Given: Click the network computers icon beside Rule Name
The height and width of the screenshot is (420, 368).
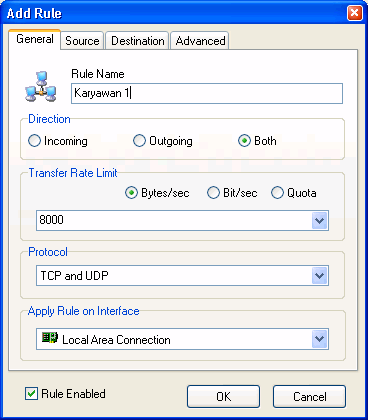Looking at the screenshot, I should (x=41, y=87).
